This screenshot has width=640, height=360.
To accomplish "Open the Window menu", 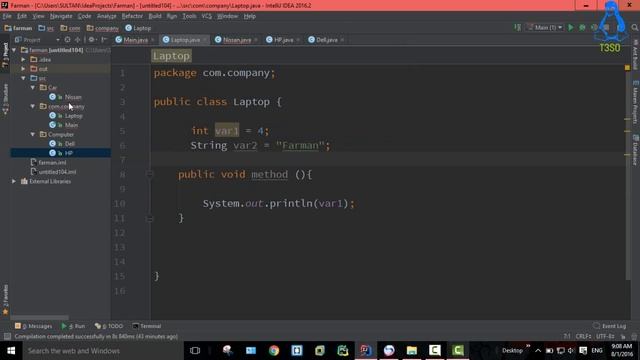I will (x=227, y=16).
